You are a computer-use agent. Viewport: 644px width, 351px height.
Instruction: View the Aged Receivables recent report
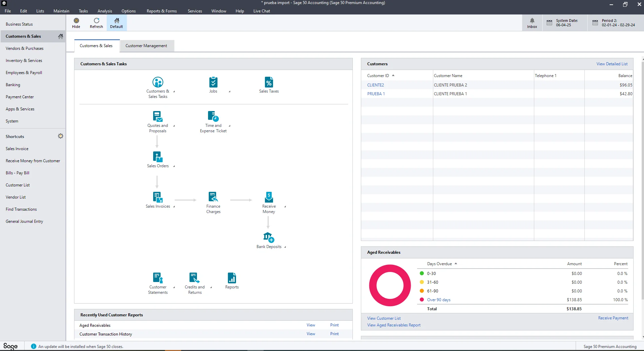[x=311, y=325]
